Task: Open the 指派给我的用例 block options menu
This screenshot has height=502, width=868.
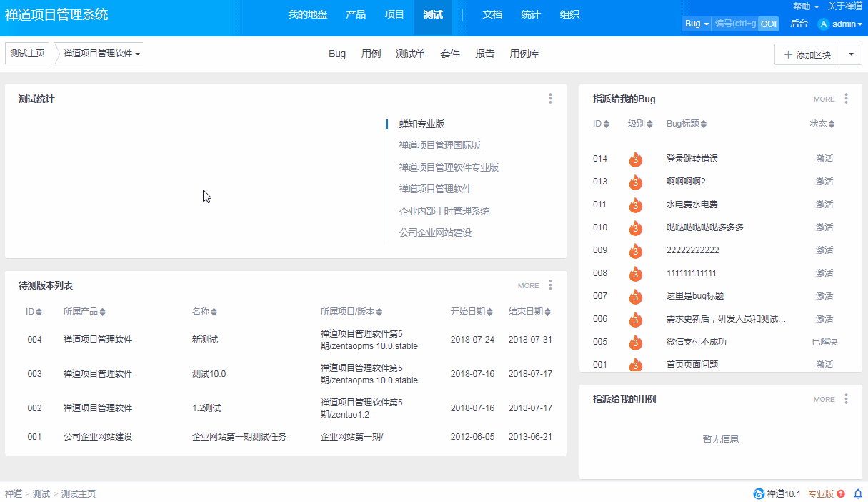Action: point(846,399)
